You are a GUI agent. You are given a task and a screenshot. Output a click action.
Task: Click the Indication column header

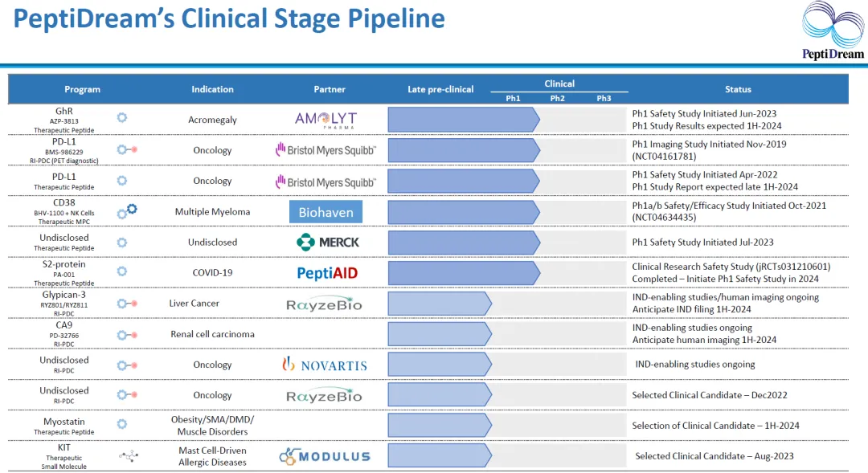click(x=212, y=89)
